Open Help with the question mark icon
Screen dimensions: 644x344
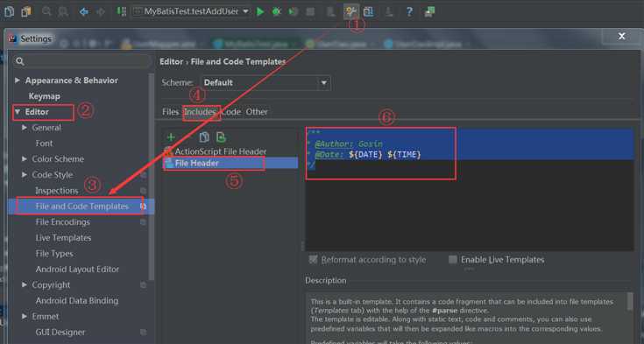tap(409, 11)
